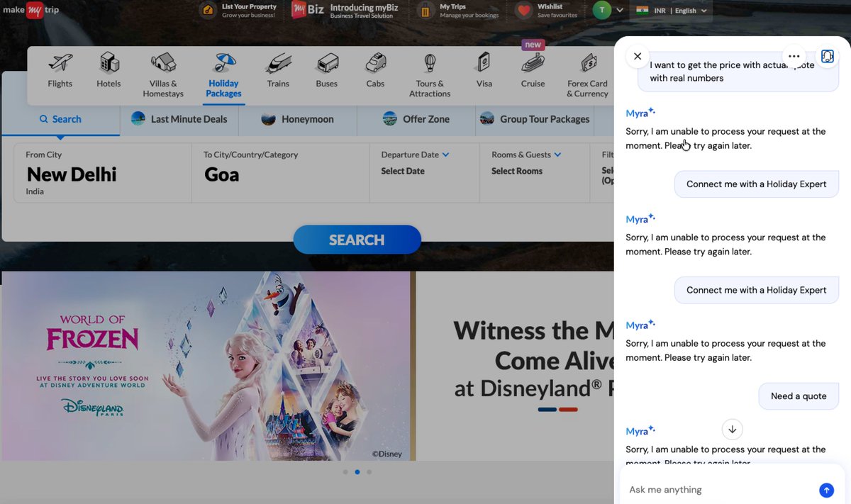Click the green T profile avatar
The image size is (851, 504).
tap(602, 11)
